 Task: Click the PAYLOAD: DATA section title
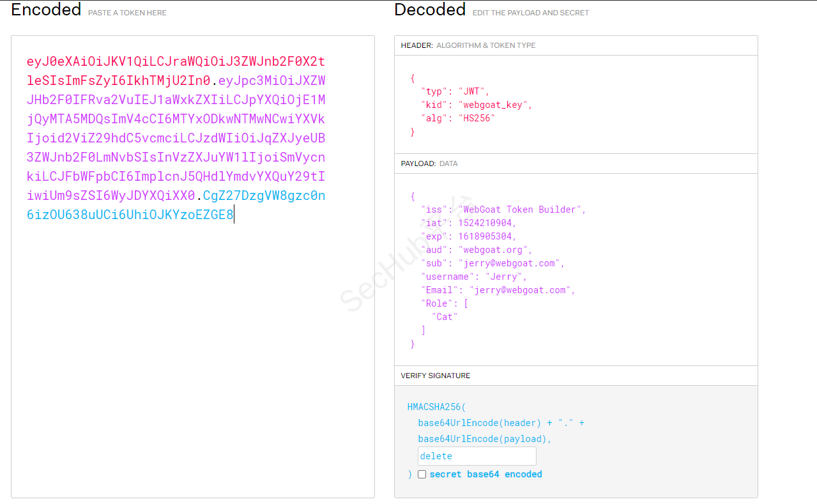pyautogui.click(x=429, y=164)
